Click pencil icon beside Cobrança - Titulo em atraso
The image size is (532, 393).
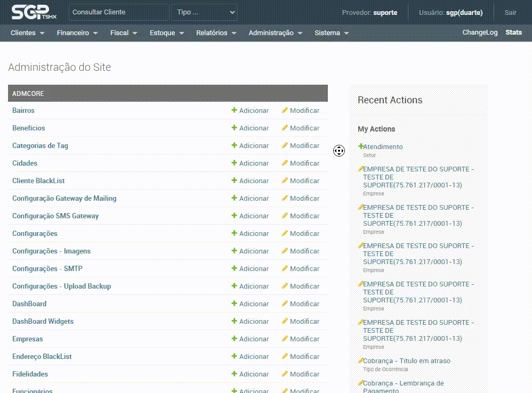[x=361, y=361]
